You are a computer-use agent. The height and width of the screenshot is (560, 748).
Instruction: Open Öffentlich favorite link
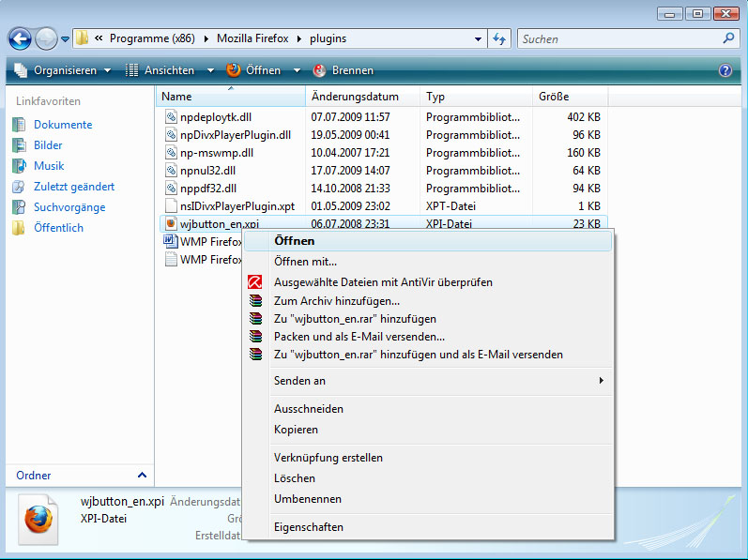(x=58, y=228)
